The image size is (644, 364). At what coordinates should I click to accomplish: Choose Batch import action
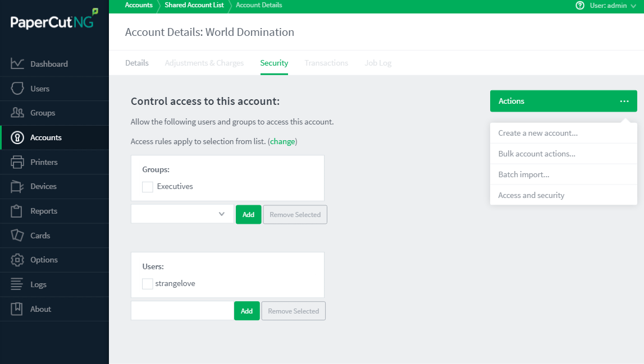tap(564, 174)
